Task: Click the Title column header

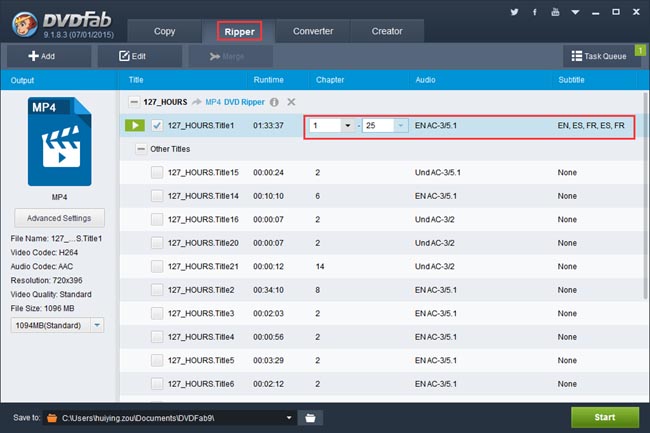Action: [x=136, y=80]
